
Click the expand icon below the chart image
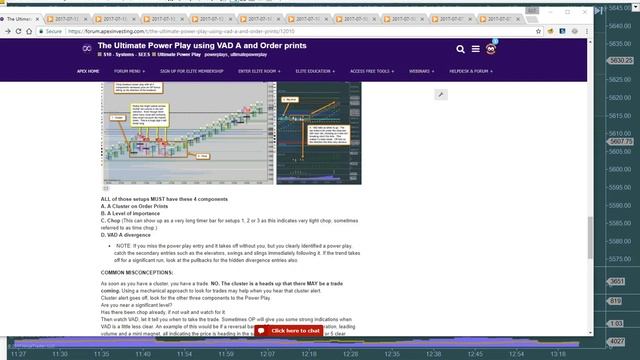106,188
